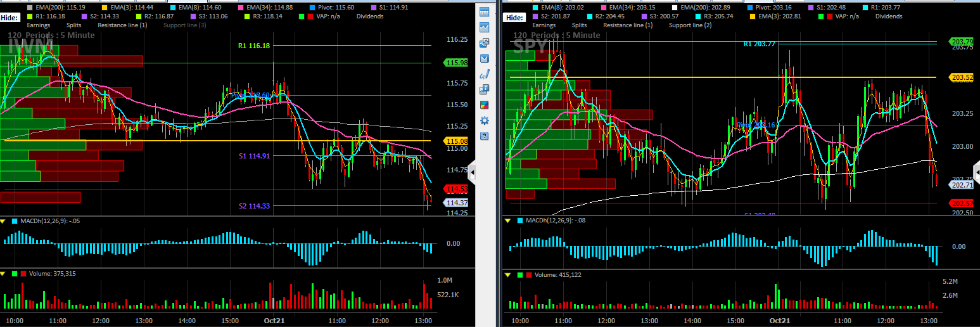Click 115.98 green price tag on IWM

point(456,63)
